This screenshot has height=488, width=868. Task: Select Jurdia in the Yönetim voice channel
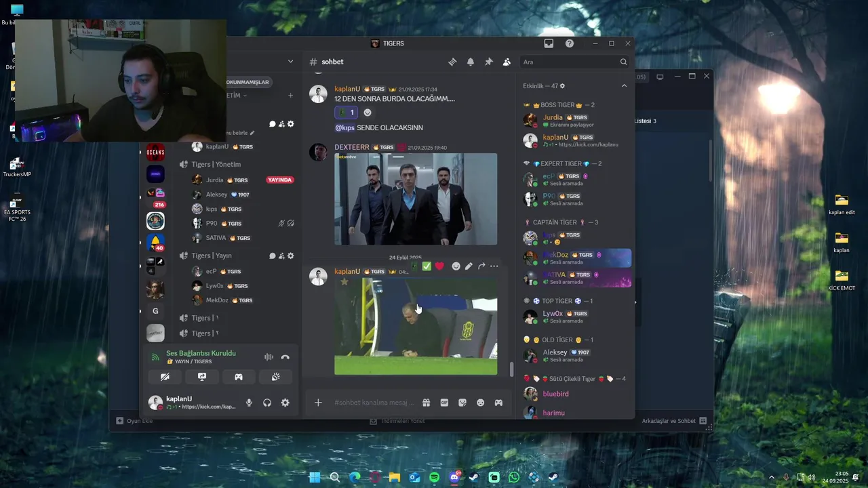(x=214, y=180)
